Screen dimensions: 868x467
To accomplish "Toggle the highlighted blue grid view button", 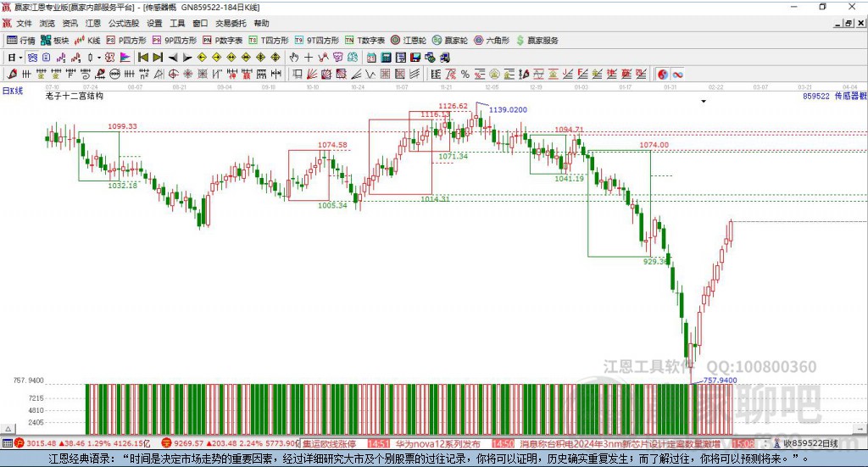I will [x=33, y=58].
